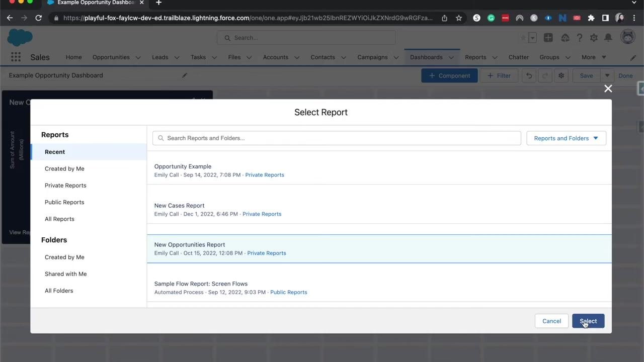Open the Notifications bell
Screen dimensions: 644x362
click(x=608, y=38)
